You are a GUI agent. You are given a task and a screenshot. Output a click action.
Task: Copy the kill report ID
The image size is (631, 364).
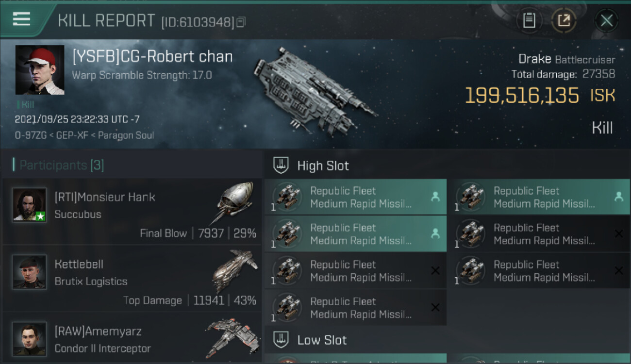click(x=241, y=22)
